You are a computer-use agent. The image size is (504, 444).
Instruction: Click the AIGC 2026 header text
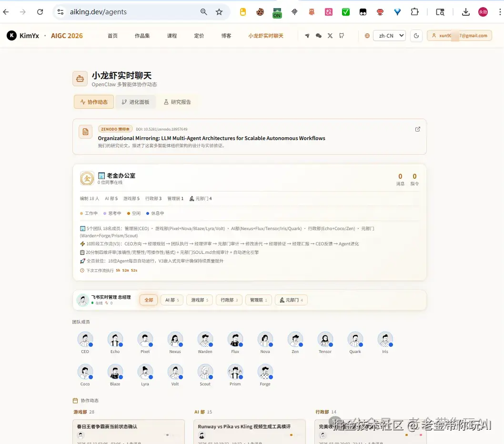click(67, 36)
